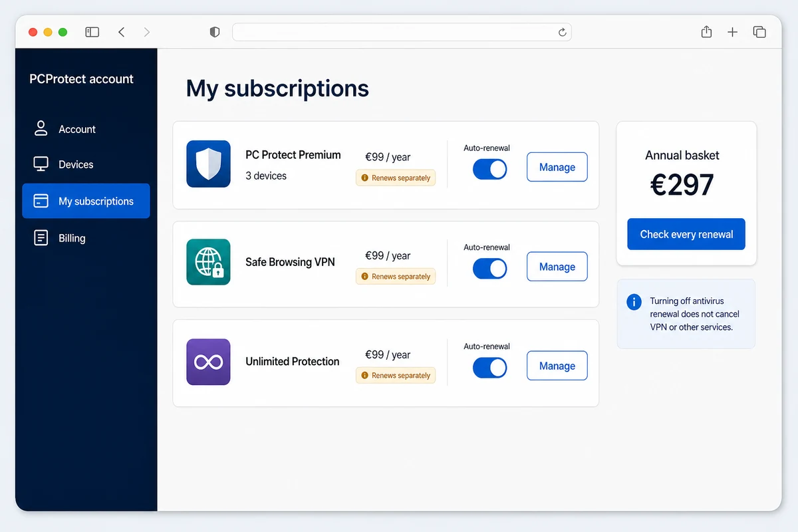Click the Turning off antivirus renewal notice text
The image size is (798, 532).
(x=695, y=314)
